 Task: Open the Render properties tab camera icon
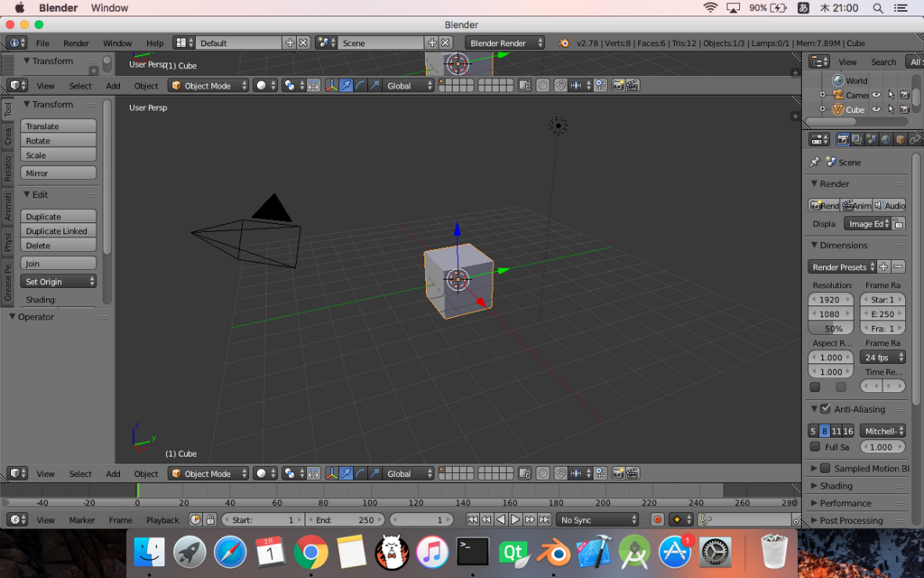tap(843, 140)
